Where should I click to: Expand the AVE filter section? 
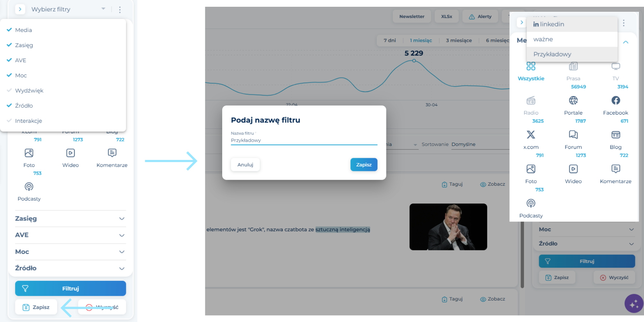point(70,235)
